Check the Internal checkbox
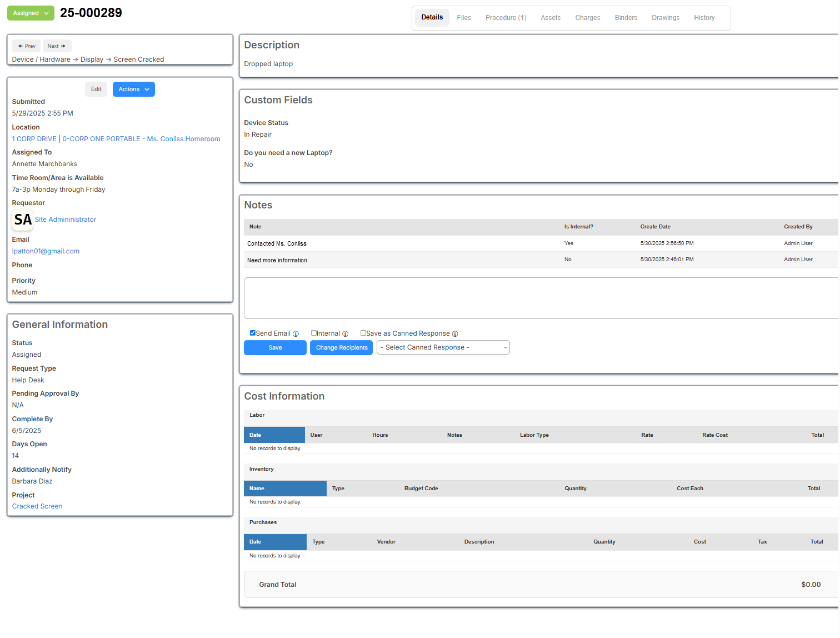Viewport: 840px width, 638px height. click(314, 333)
